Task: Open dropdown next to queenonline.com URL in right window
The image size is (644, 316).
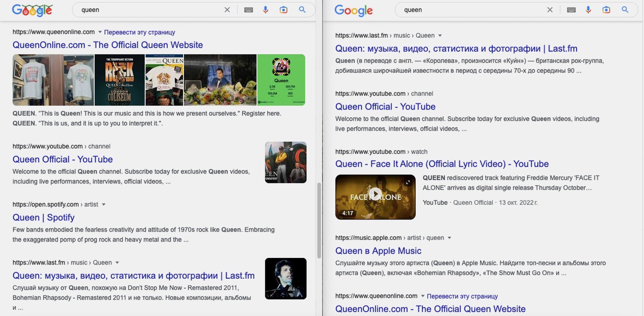Action: [423, 296]
